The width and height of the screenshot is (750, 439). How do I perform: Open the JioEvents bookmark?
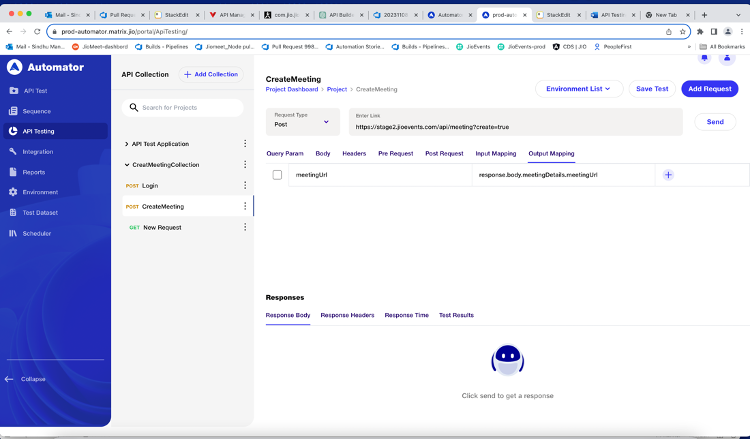pos(473,47)
